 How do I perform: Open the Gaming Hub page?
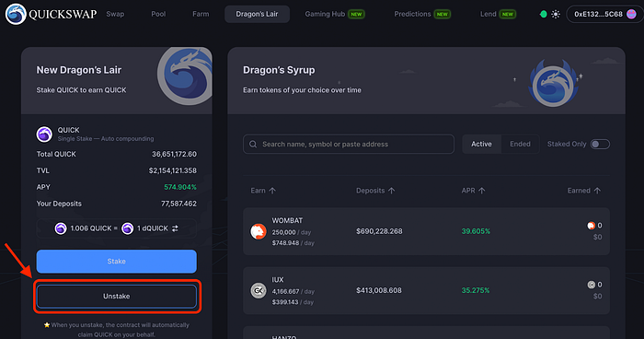click(325, 14)
